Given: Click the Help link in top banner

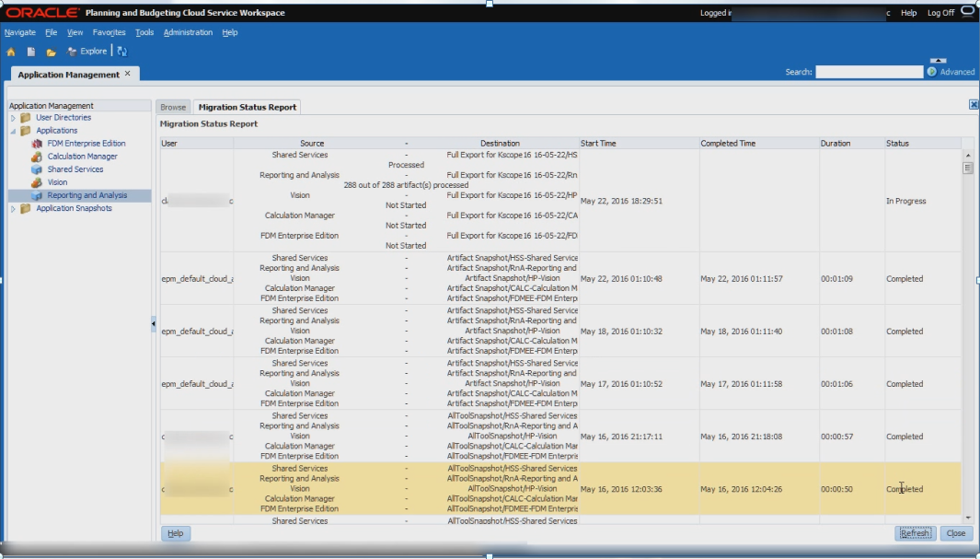Looking at the screenshot, I should [909, 13].
